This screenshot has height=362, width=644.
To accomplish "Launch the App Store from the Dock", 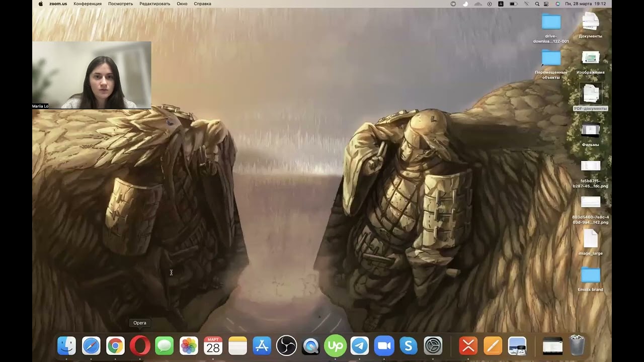I will [x=262, y=346].
